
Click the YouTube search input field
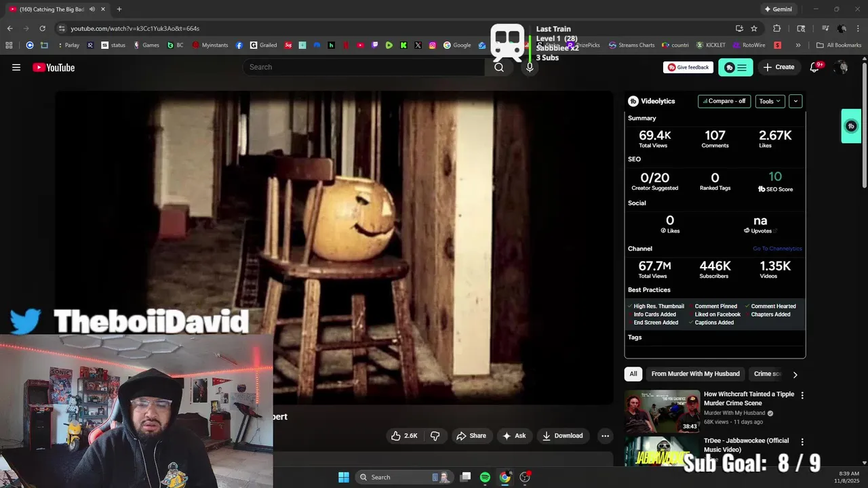click(x=363, y=67)
